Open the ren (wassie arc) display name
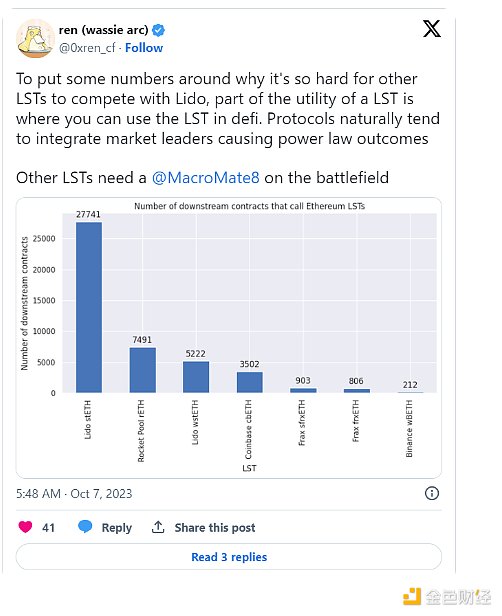 [x=103, y=30]
